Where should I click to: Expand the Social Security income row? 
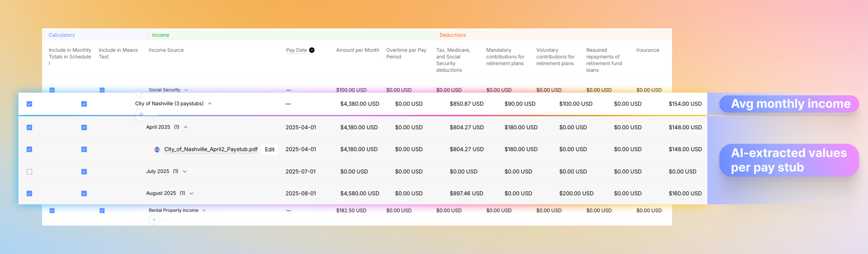186,90
